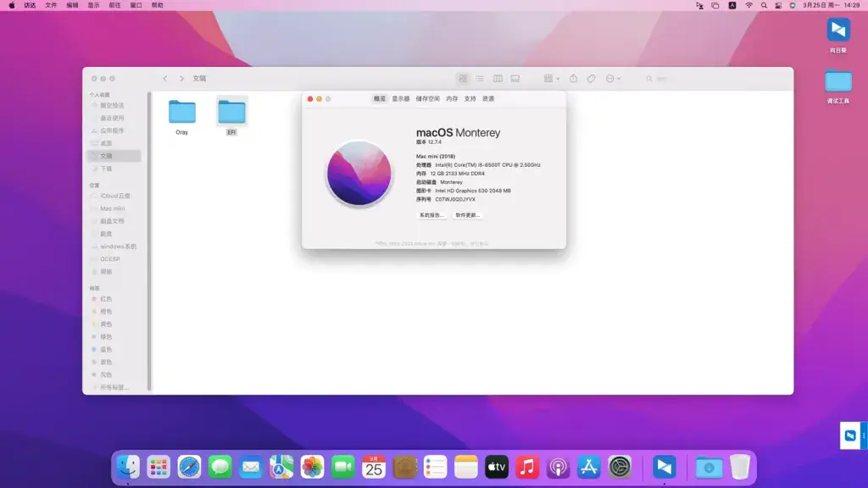Open the Finder more actions dropdown
Viewport: 868px width, 488px height.
613,79
